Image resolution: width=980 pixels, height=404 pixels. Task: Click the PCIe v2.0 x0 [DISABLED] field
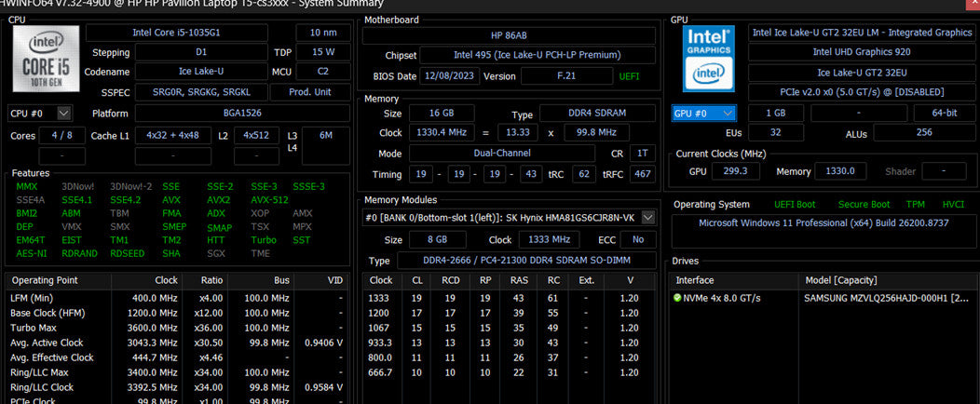862,92
